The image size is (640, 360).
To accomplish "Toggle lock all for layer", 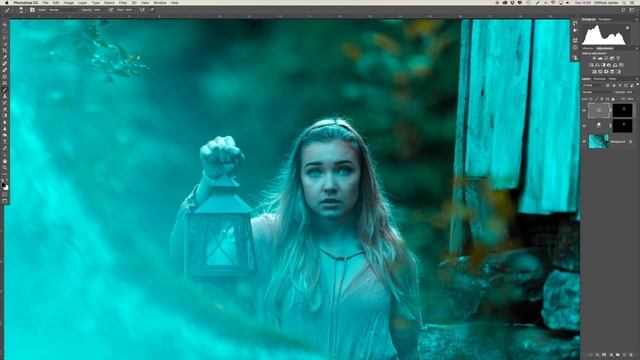I will click(613, 99).
